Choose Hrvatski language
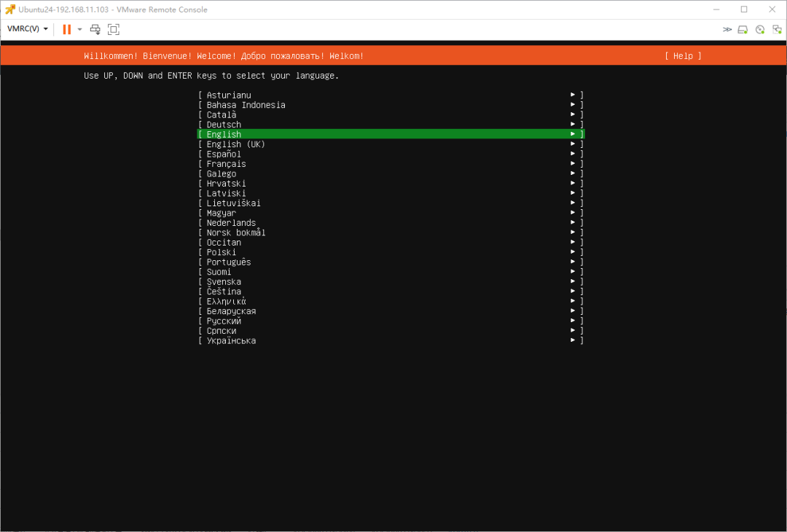 (x=391, y=183)
